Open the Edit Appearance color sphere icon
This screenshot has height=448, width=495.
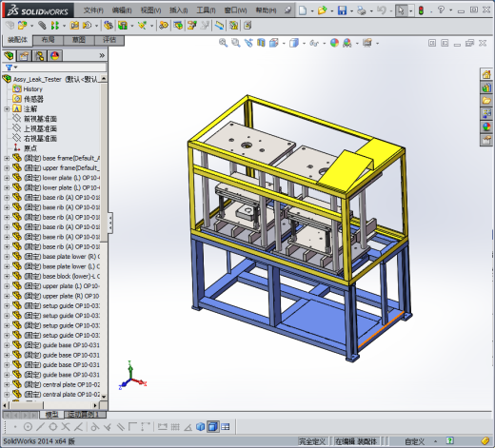point(334,43)
